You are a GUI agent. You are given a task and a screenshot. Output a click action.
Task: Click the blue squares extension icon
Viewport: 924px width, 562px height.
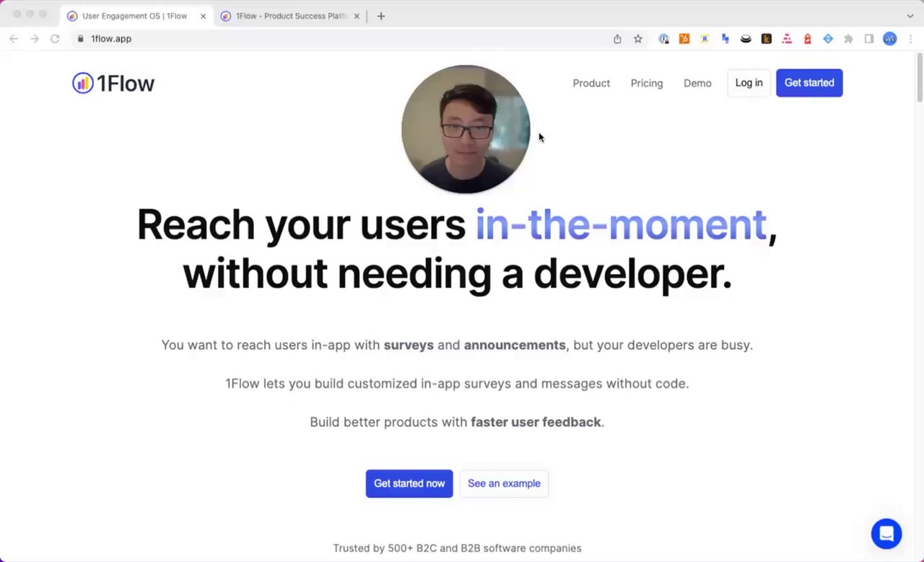pos(725,39)
